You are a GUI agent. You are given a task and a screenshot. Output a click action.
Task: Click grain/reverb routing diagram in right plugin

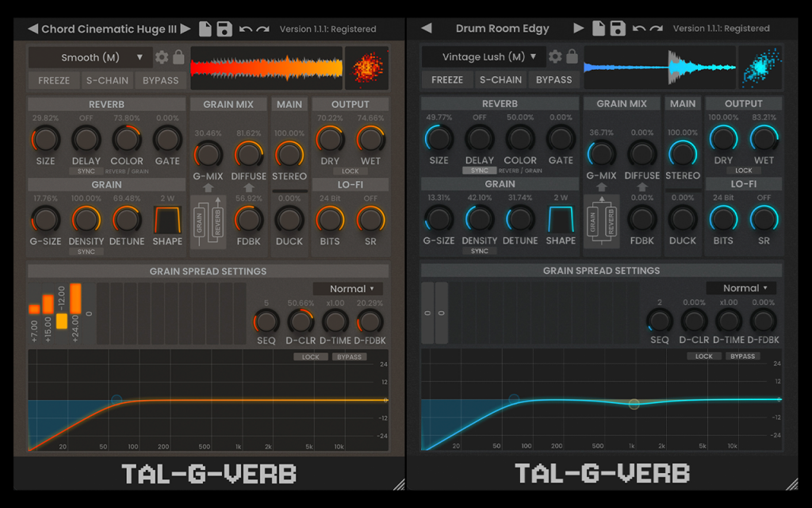pos(602,222)
